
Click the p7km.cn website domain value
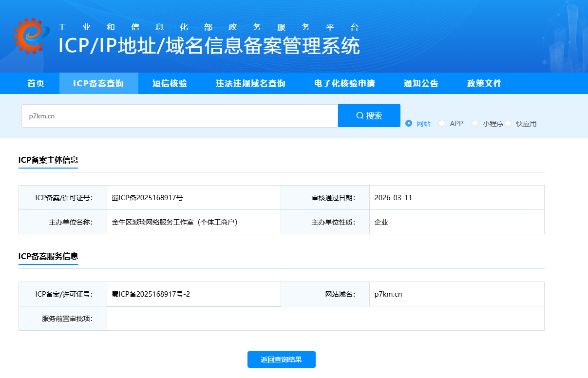pos(388,294)
